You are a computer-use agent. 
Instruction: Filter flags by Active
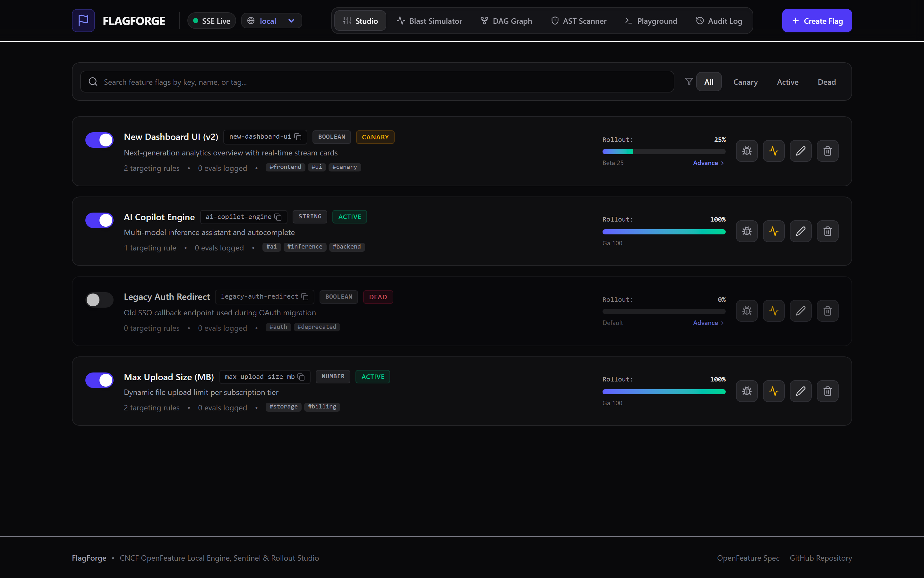tap(788, 82)
